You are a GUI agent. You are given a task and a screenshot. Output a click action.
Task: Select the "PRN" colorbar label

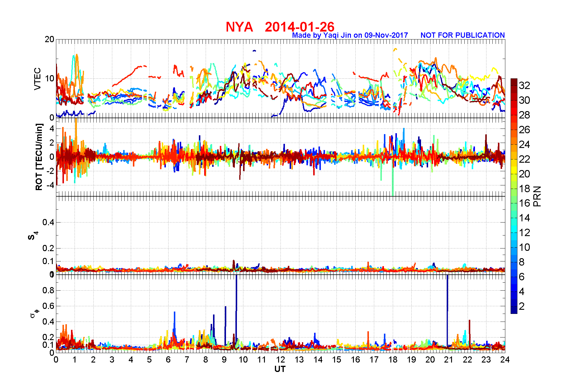tap(537, 196)
